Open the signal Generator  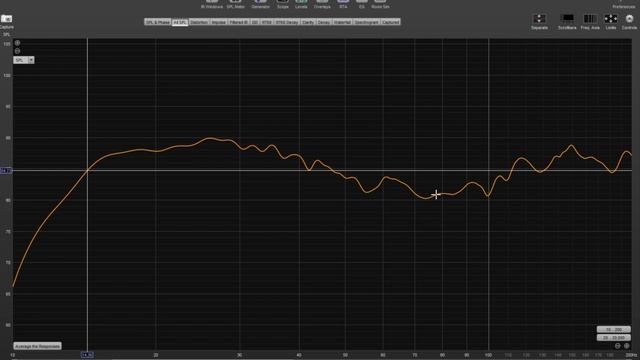coord(260,4)
